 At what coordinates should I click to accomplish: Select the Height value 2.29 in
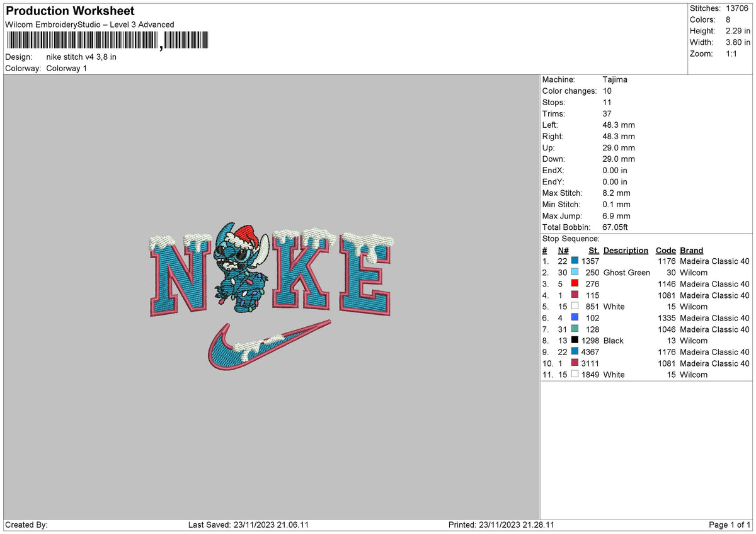pyautogui.click(x=737, y=31)
